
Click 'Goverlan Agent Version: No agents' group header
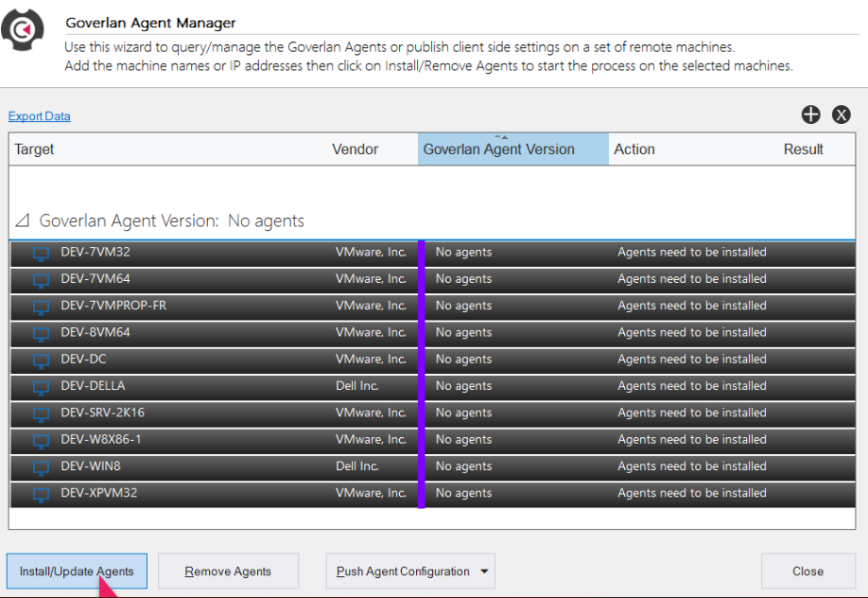[x=171, y=220]
